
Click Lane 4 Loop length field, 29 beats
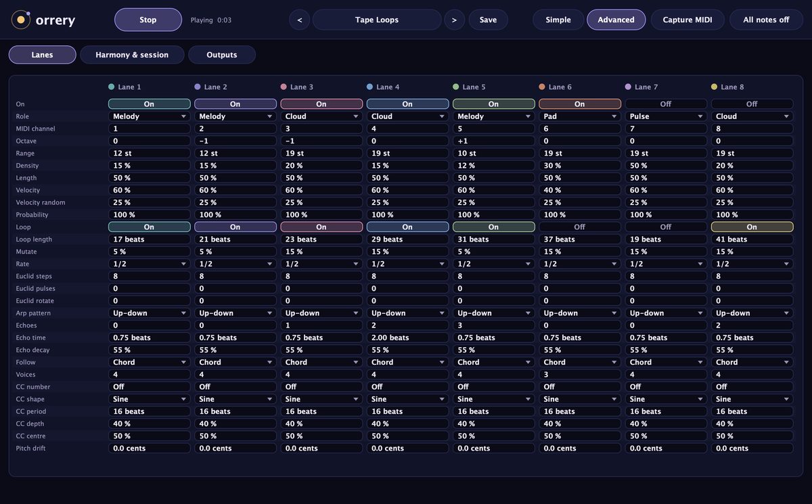(407, 239)
